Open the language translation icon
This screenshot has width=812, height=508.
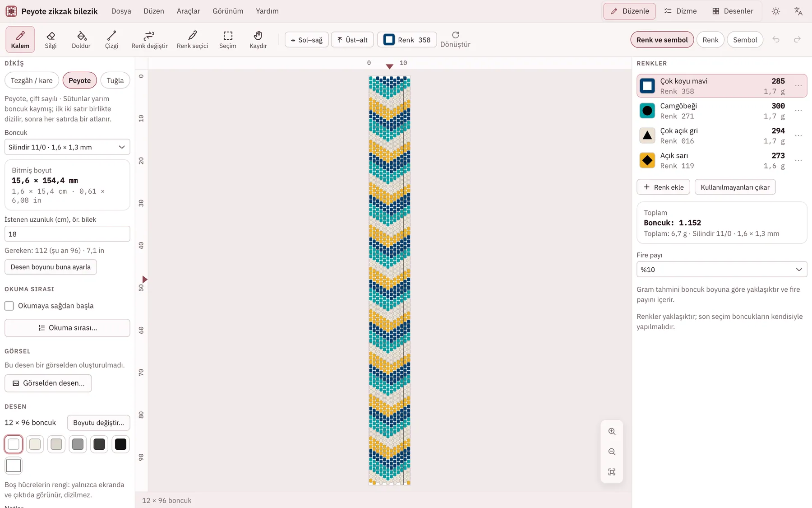[x=798, y=11]
